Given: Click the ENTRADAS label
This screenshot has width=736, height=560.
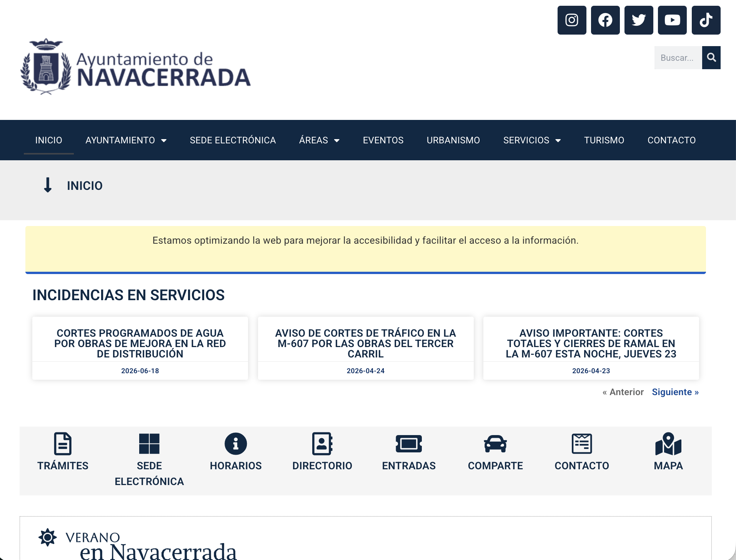Looking at the screenshot, I should pos(409,466).
